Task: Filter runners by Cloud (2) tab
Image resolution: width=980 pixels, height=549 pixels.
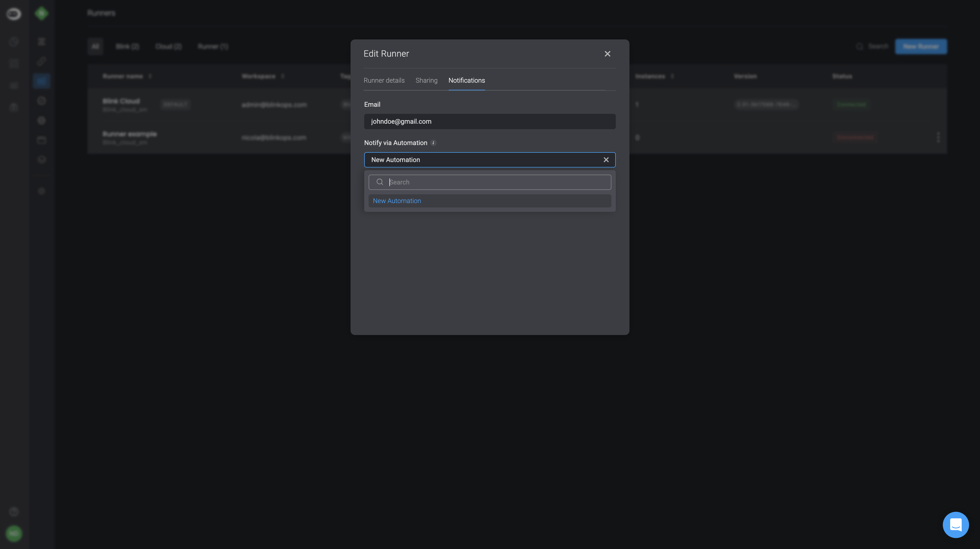Action: click(x=168, y=47)
